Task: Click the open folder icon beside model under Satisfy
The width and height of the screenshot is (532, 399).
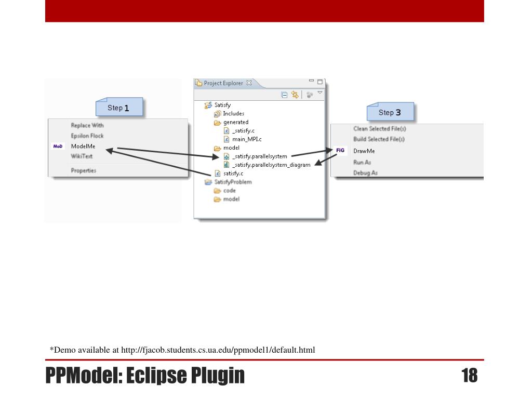Action: pyautogui.click(x=218, y=148)
